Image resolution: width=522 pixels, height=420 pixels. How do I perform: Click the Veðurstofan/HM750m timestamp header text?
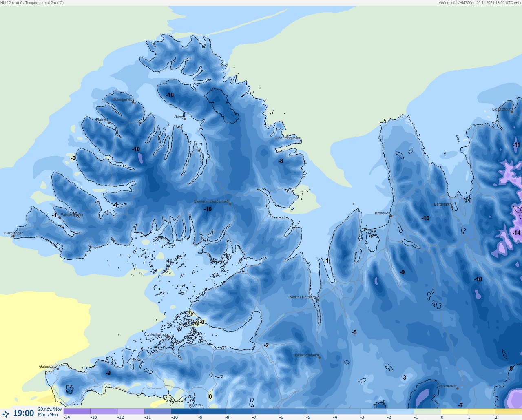click(480, 3)
